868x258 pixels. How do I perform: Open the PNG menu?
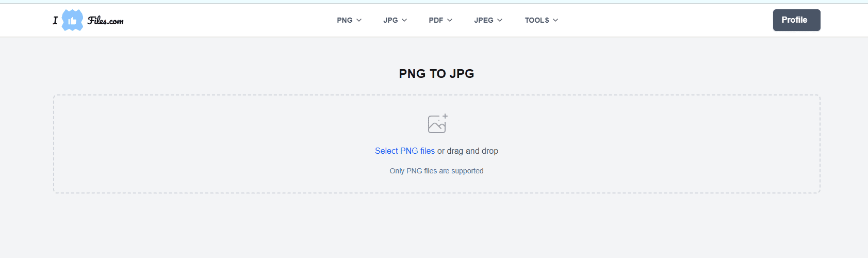[345, 20]
